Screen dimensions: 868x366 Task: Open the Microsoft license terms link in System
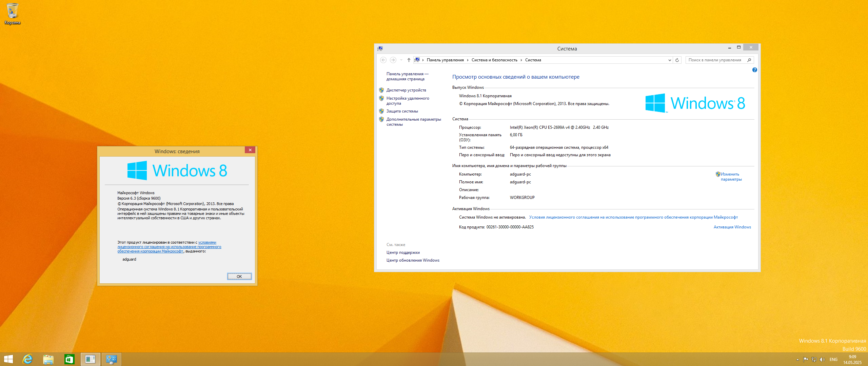tap(633, 217)
